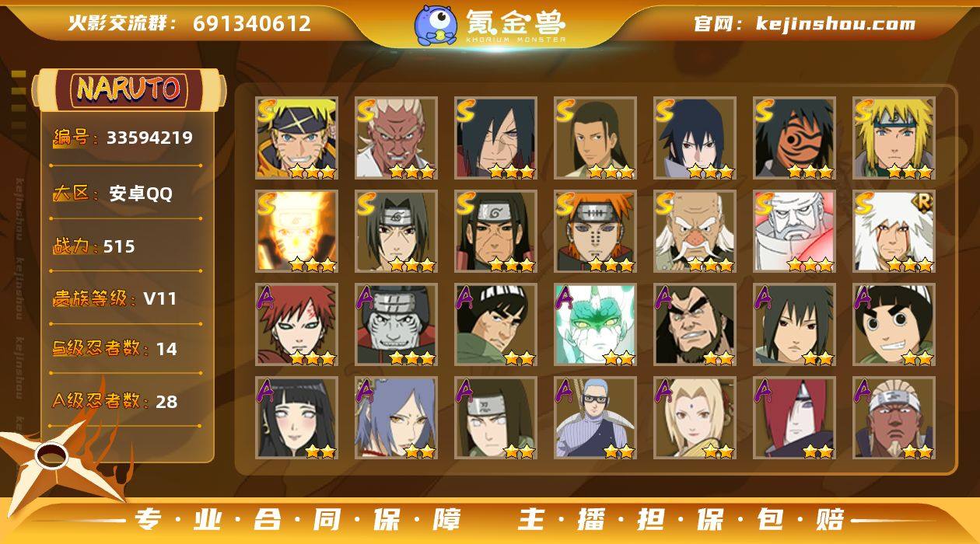Click the shark-faced Kisame portrait
The width and height of the screenshot is (980, 544).
[396, 324]
